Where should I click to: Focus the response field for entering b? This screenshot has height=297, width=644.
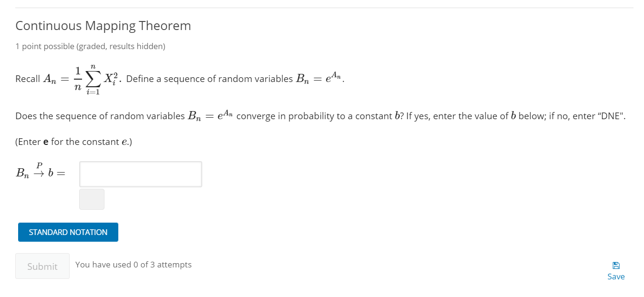(x=140, y=174)
